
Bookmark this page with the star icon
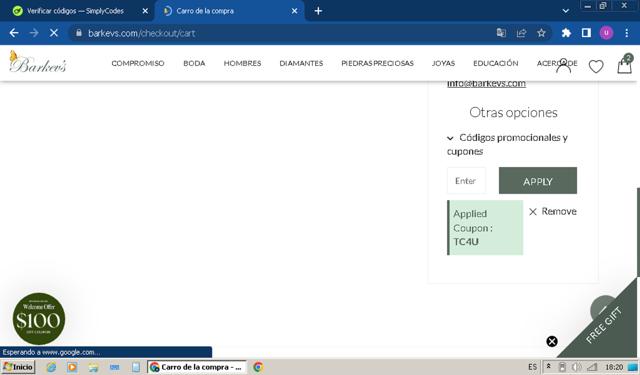point(541,33)
